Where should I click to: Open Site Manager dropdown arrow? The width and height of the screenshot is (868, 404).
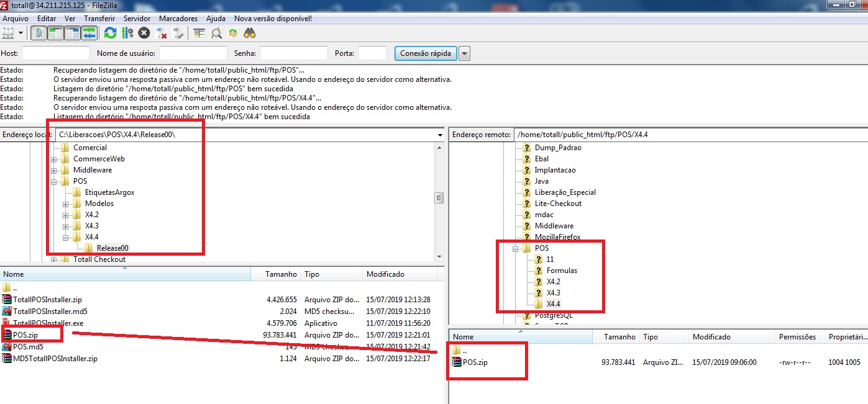(x=21, y=33)
